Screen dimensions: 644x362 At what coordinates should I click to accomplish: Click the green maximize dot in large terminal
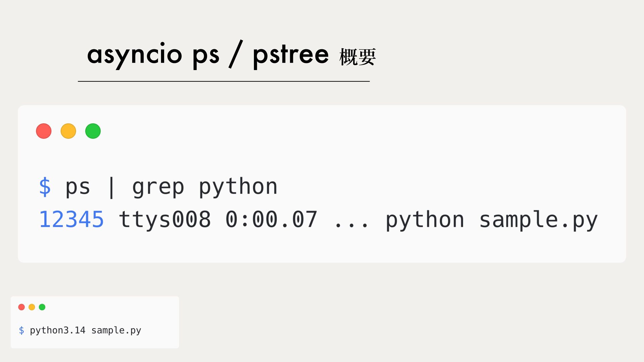coord(93,131)
